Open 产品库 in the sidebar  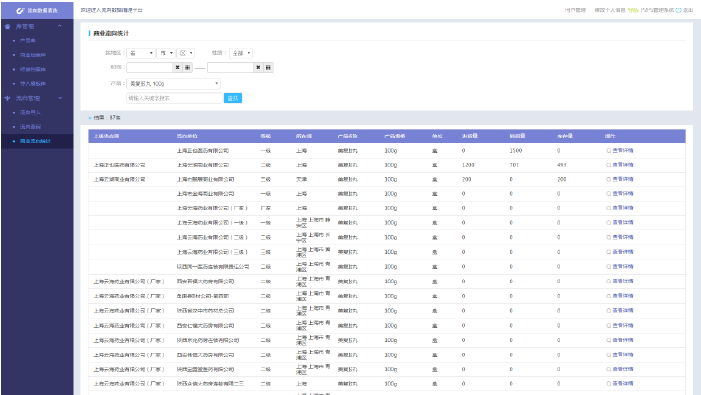pyautogui.click(x=28, y=41)
